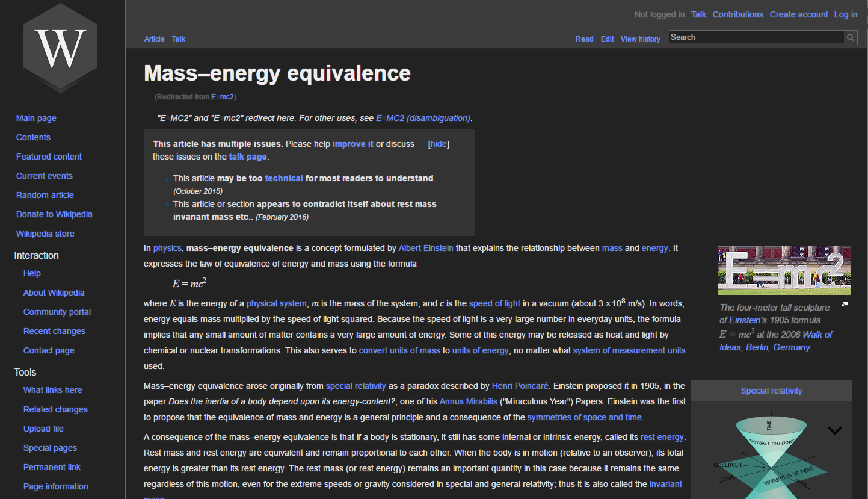Viewport: 868px width, 499px height.
Task: Click the 'technical' link
Action: click(284, 178)
